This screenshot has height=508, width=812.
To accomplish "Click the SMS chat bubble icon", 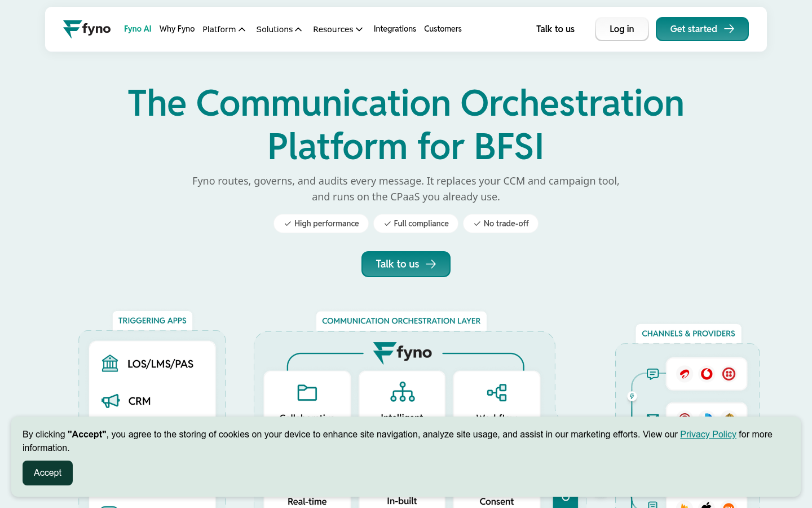I will pyautogui.click(x=653, y=374).
